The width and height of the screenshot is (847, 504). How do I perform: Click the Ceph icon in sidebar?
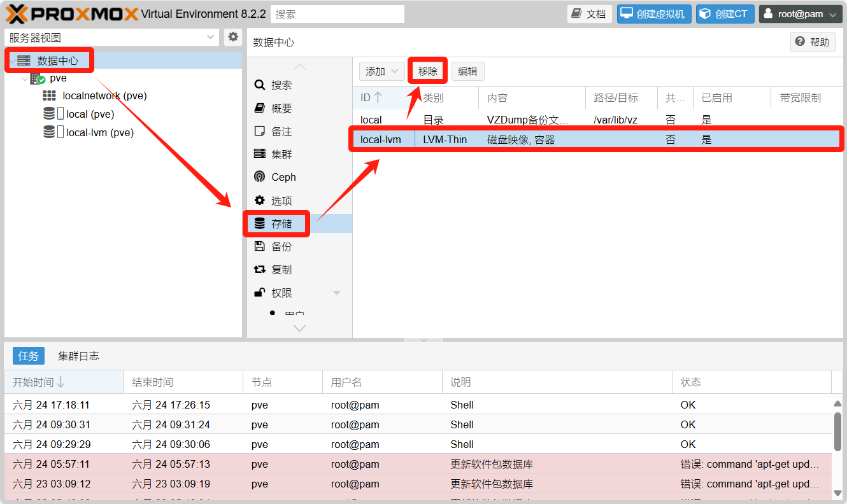[259, 177]
